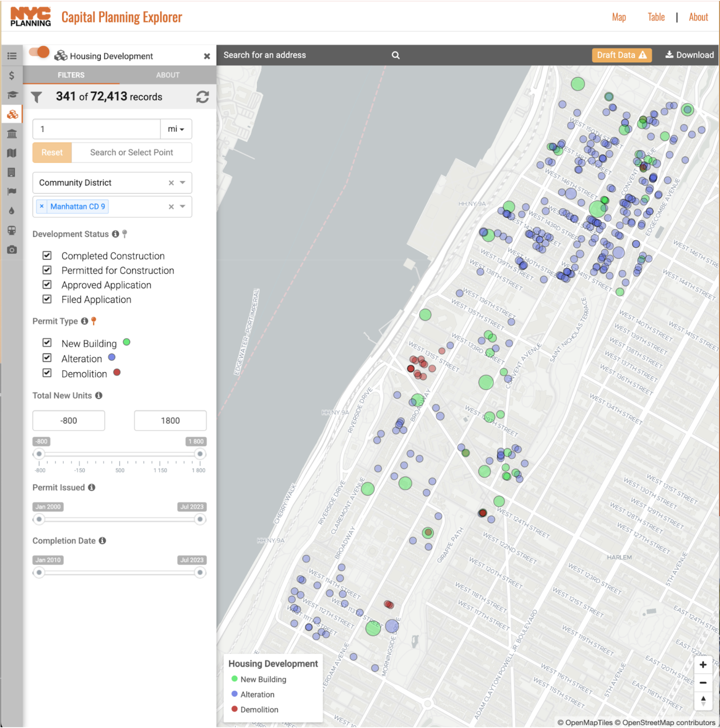
Task: Click Total New Units info icon
Action: click(x=99, y=395)
